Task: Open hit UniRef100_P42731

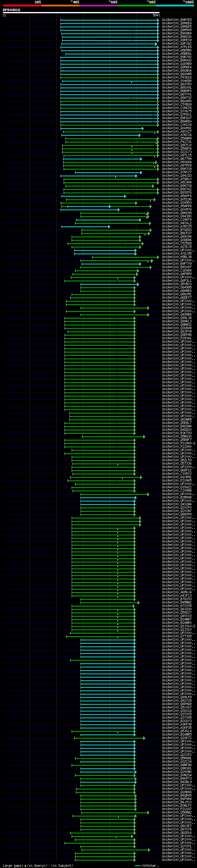Action: [177, 142]
